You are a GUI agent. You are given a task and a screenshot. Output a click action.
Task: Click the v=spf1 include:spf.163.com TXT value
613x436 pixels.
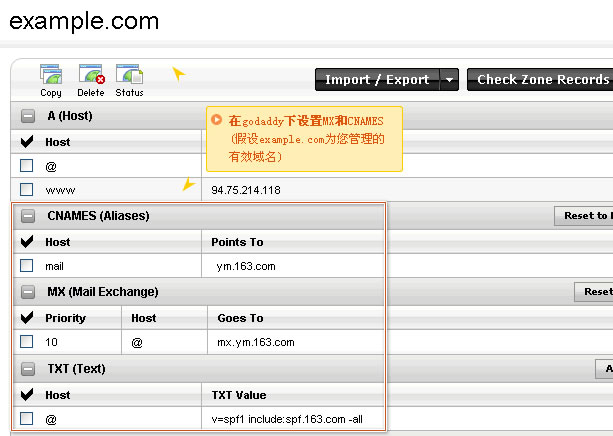click(287, 420)
